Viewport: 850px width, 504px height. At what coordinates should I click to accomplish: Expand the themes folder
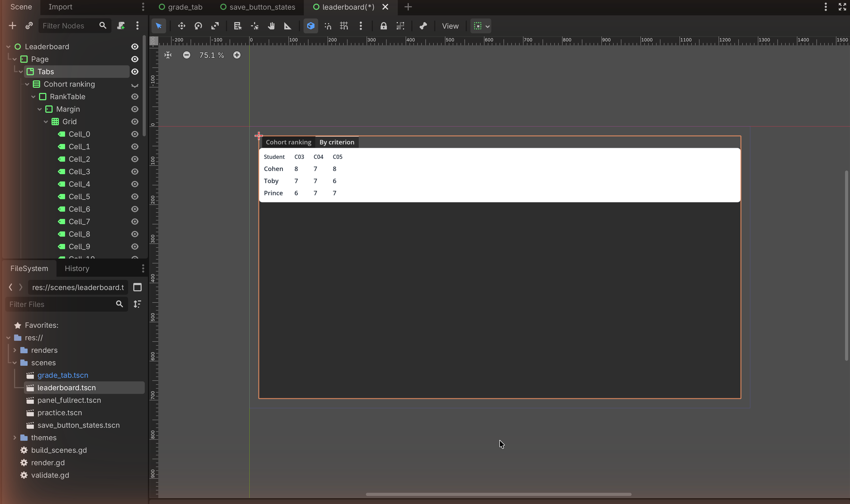[15, 438]
